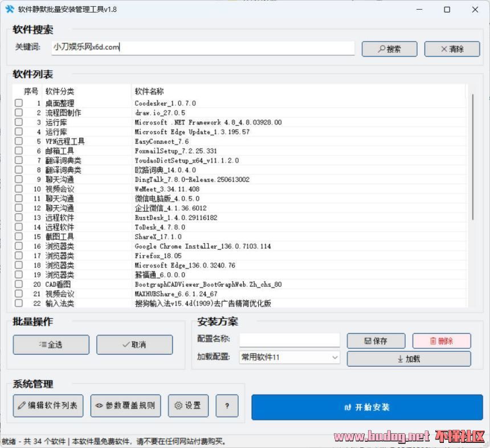Viewport: 490px width, 448px height.
Task: Start installation with 开始安装
Action: pyautogui.click(x=368, y=407)
